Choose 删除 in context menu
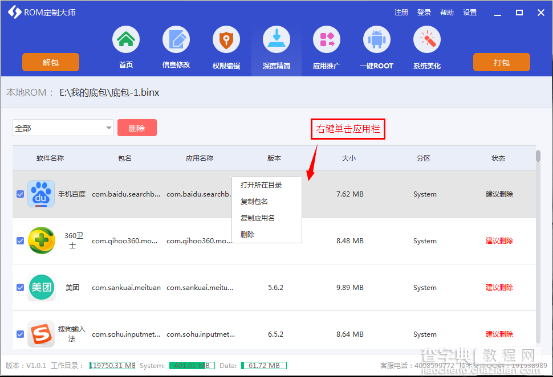The height and width of the screenshot is (377, 553). point(247,235)
